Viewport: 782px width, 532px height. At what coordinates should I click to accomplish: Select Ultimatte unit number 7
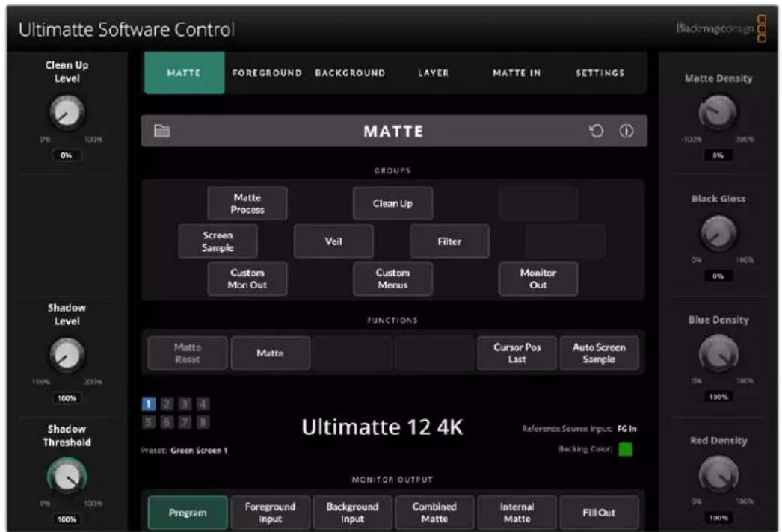[185, 422]
